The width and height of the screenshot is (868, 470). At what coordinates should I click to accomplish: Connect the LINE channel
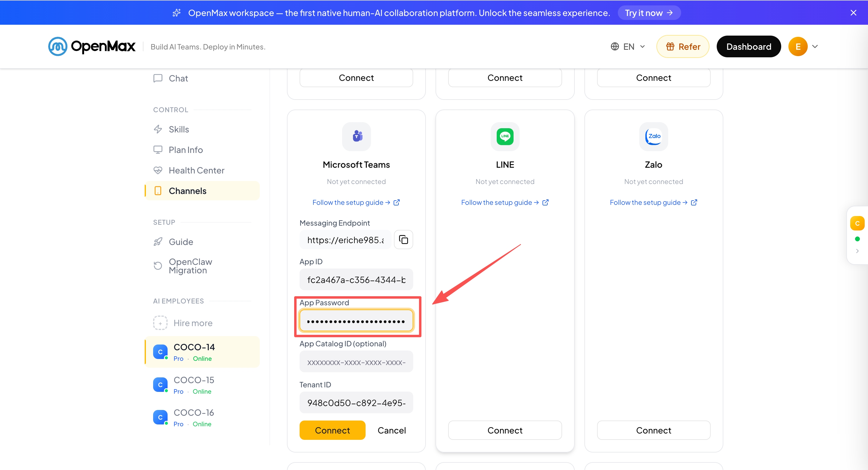click(505, 430)
